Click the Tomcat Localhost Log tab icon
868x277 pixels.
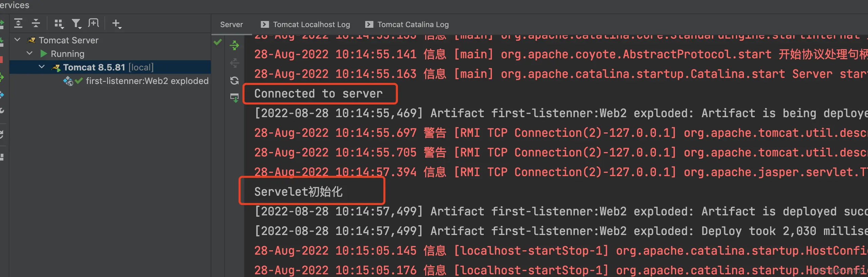coord(265,24)
